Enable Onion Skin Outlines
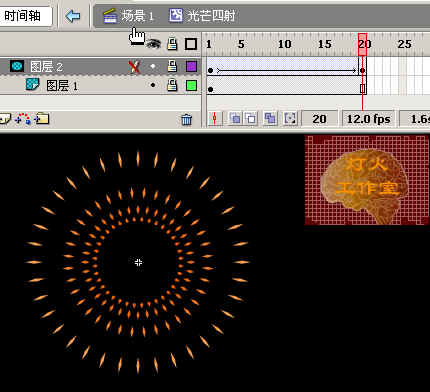 (251, 119)
